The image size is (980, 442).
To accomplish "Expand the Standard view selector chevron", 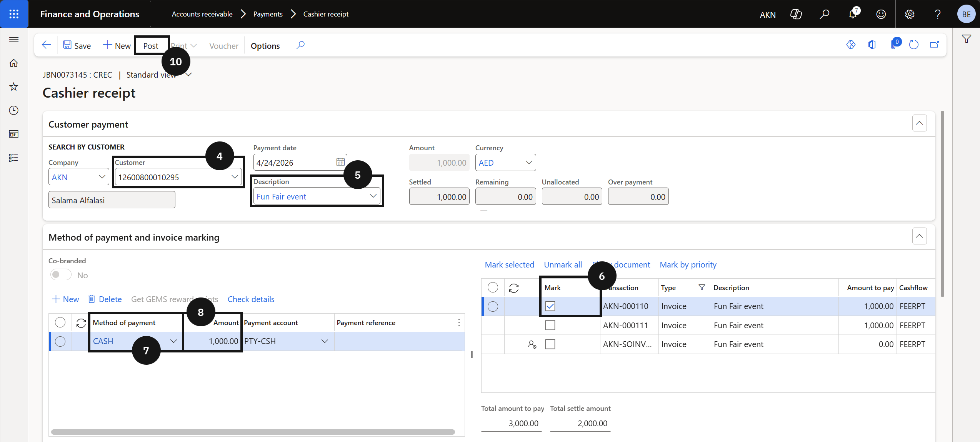I will point(188,75).
